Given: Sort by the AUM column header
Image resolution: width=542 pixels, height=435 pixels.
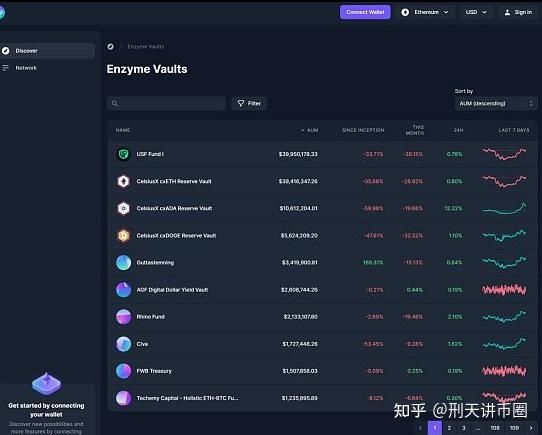Looking at the screenshot, I should [x=310, y=130].
